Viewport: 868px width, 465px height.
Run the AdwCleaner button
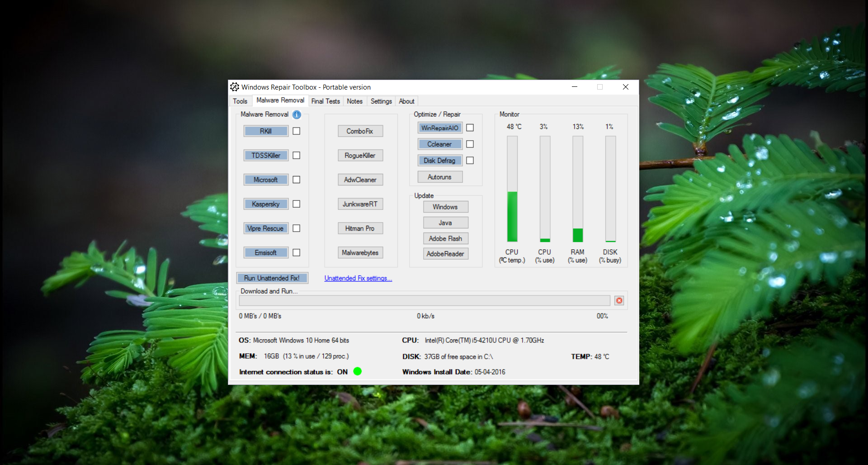click(360, 180)
